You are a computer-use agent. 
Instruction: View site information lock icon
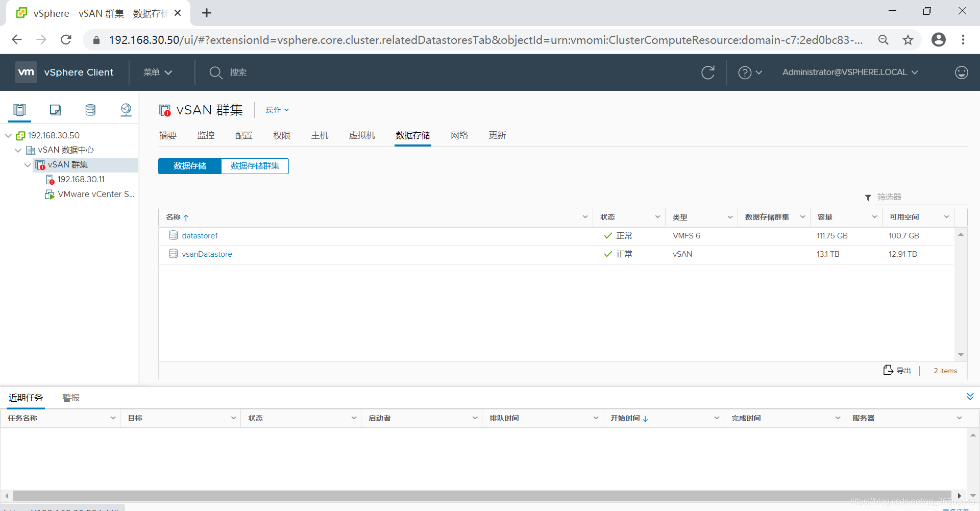(96, 40)
